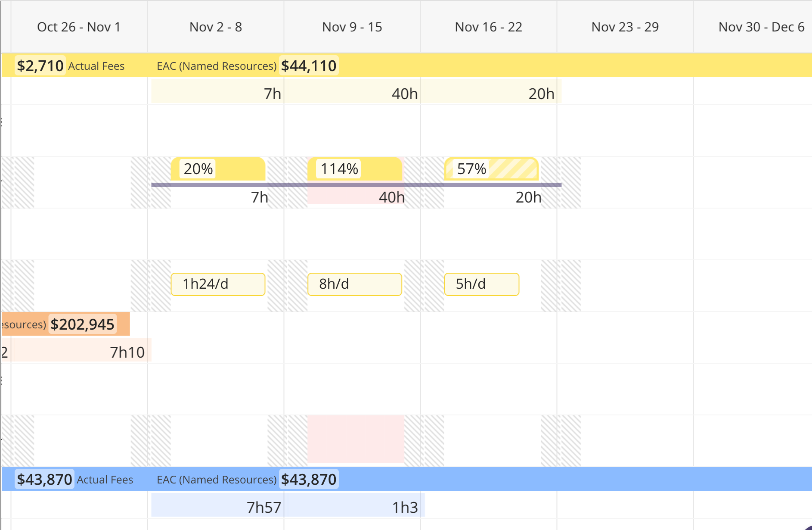This screenshot has height=530, width=812.
Task: Select the striped 57% allocation bar
Action: (x=491, y=169)
